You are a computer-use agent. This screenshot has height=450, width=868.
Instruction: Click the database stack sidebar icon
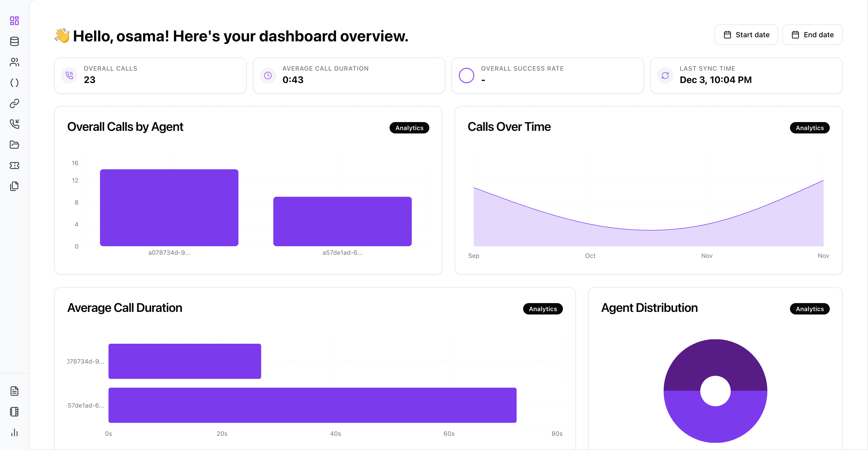click(x=14, y=41)
